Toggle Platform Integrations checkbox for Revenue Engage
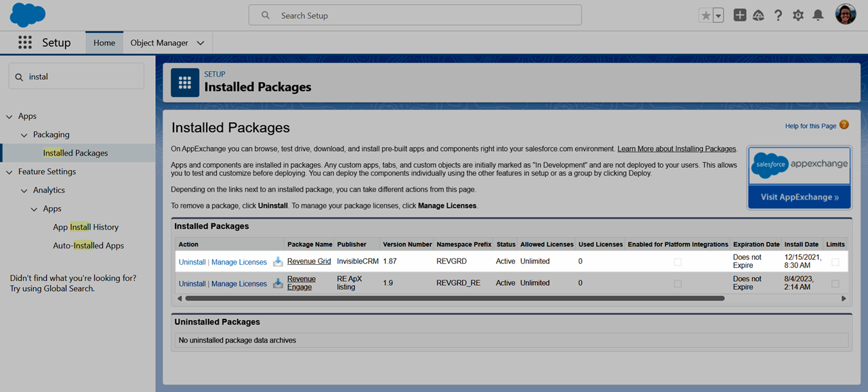868x392 pixels. [x=678, y=284]
